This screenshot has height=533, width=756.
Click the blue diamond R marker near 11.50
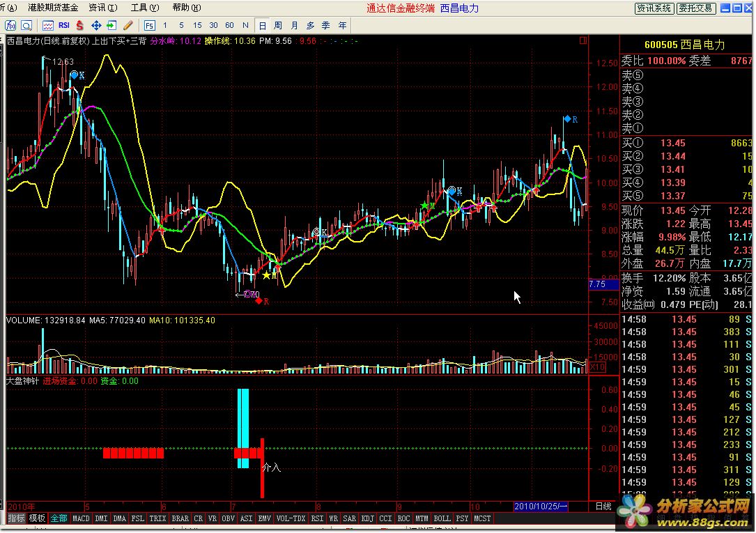point(567,118)
